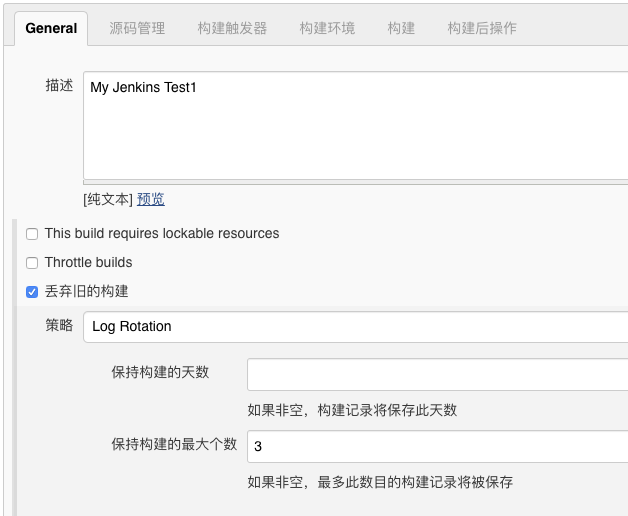Switch to the General tab
628x516 pixels.
(x=51, y=28)
